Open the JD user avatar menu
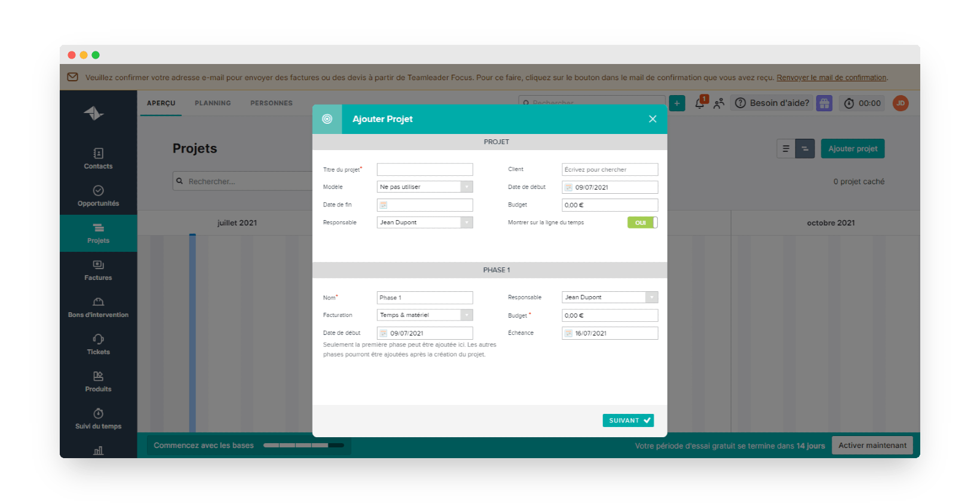 [901, 103]
